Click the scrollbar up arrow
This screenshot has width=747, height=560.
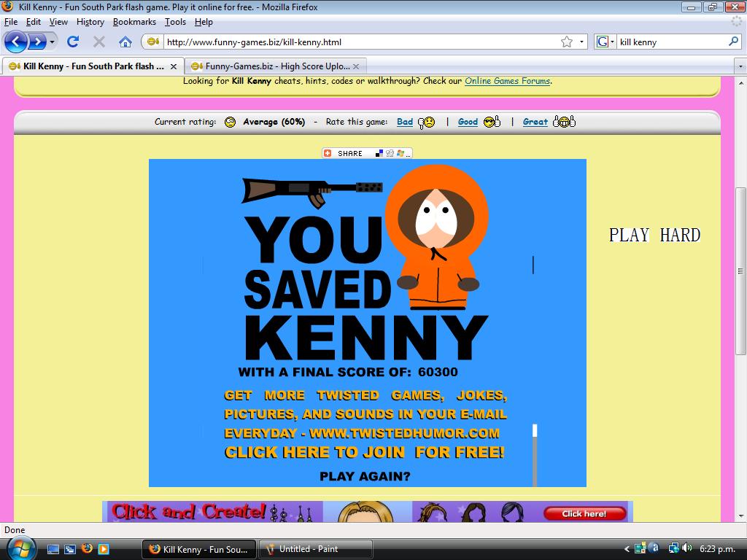[740, 83]
